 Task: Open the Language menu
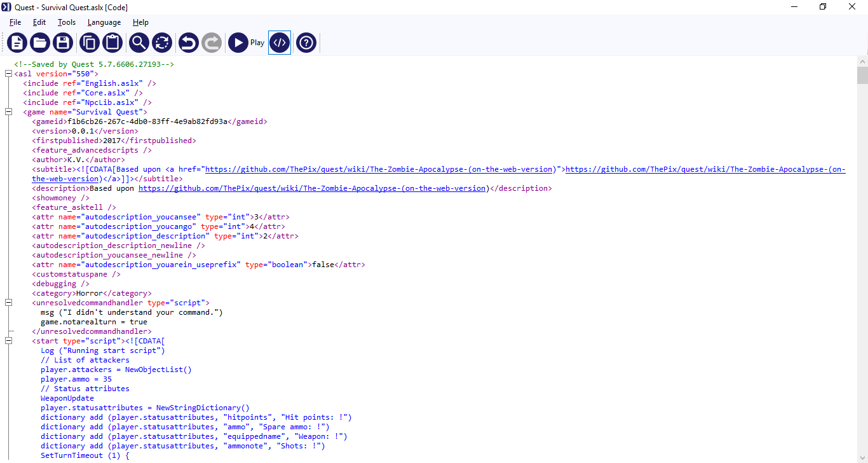(104, 22)
